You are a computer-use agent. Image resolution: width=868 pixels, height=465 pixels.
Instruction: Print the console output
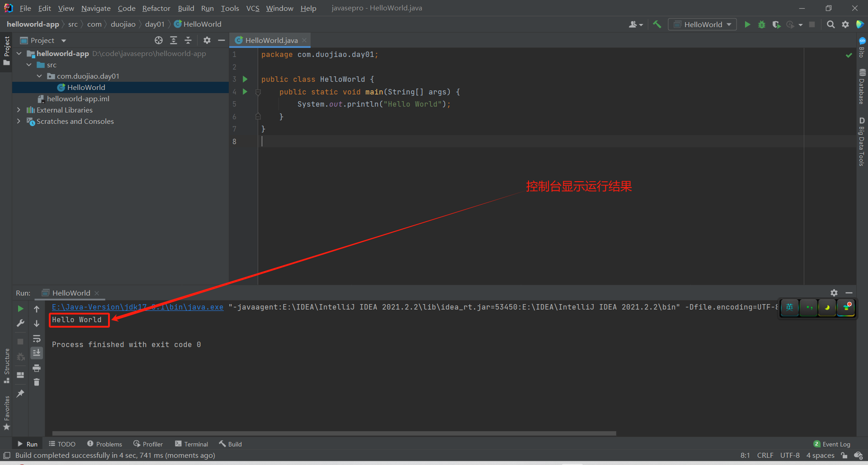pos(37,368)
